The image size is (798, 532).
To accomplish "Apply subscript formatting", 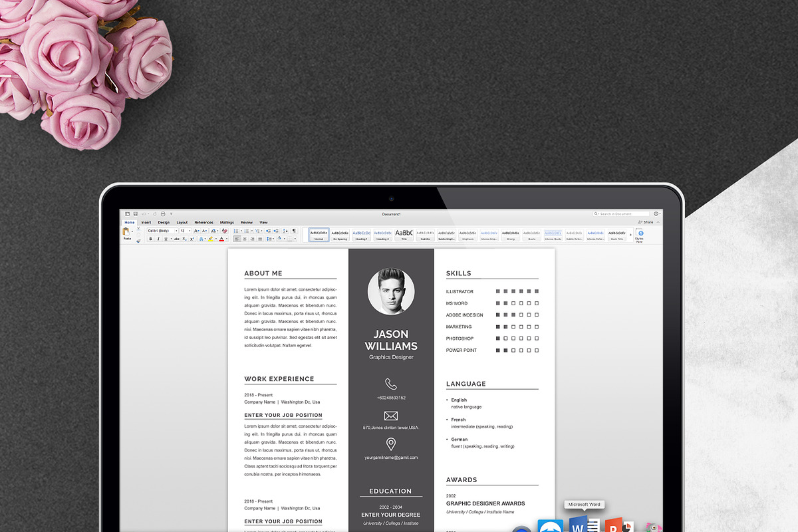I will tap(184, 239).
